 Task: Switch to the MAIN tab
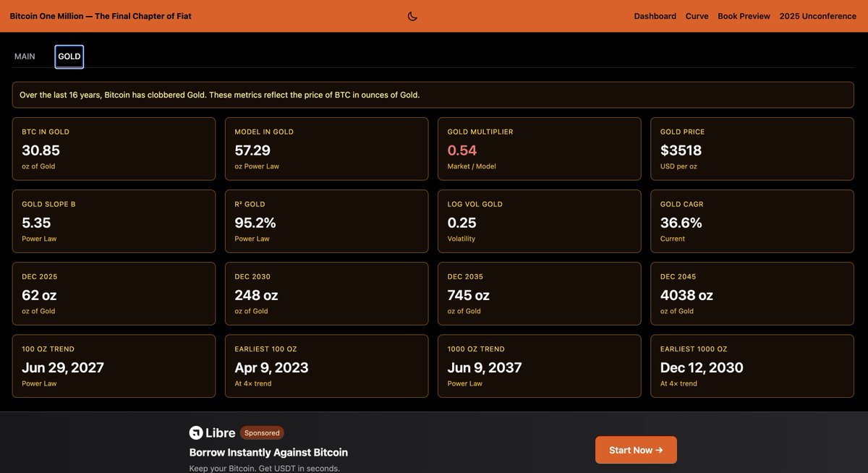click(x=25, y=56)
